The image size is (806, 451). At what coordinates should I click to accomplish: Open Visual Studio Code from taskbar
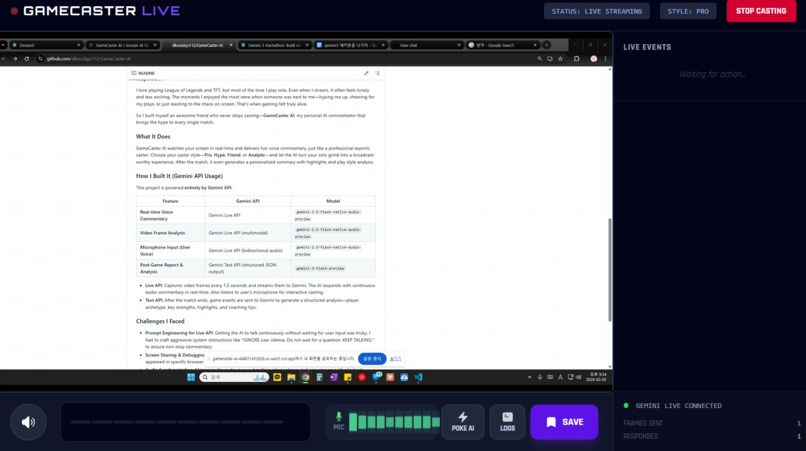point(418,377)
